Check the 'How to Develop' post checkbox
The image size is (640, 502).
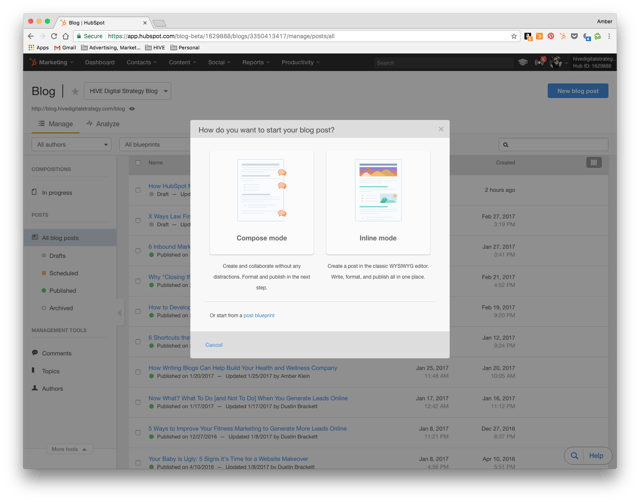pos(138,311)
